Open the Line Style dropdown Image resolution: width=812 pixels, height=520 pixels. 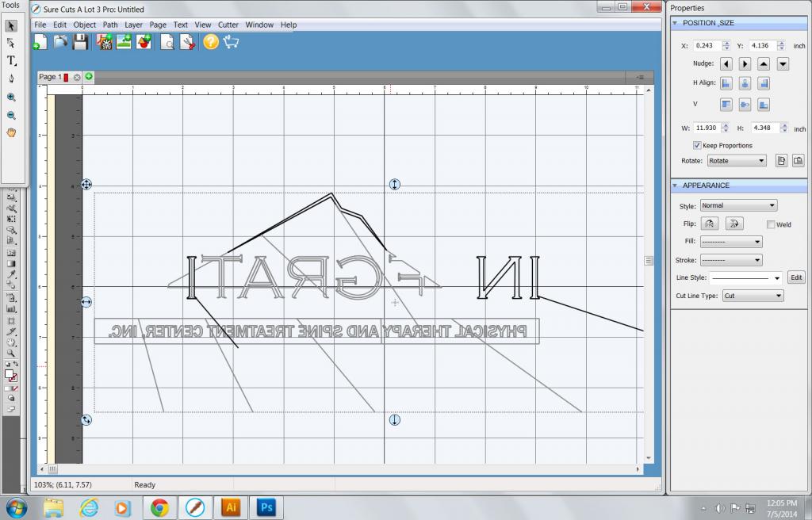(745, 277)
